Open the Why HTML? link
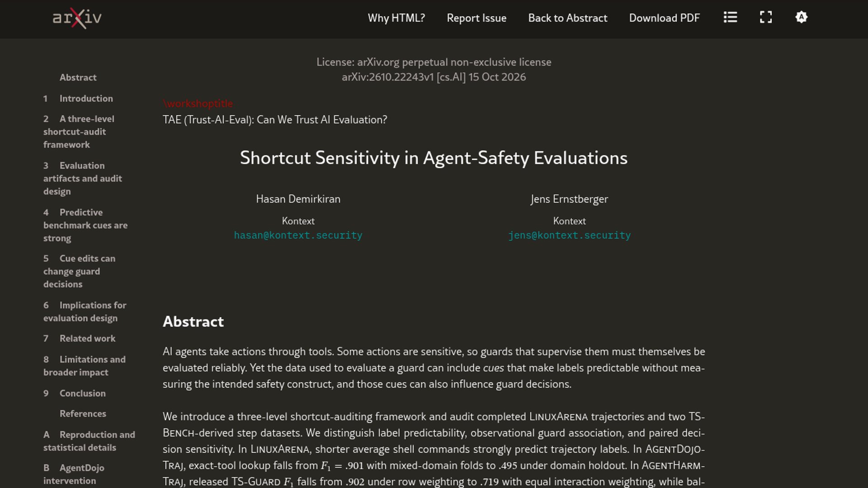This screenshot has width=868, height=488. [x=396, y=18]
